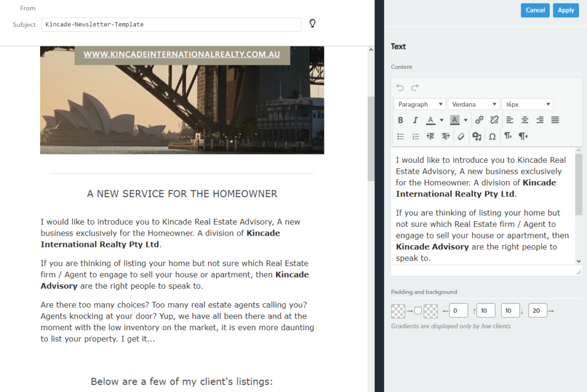Apply the text background highlight color
Image resolution: width=587 pixels, height=392 pixels.
(x=455, y=120)
